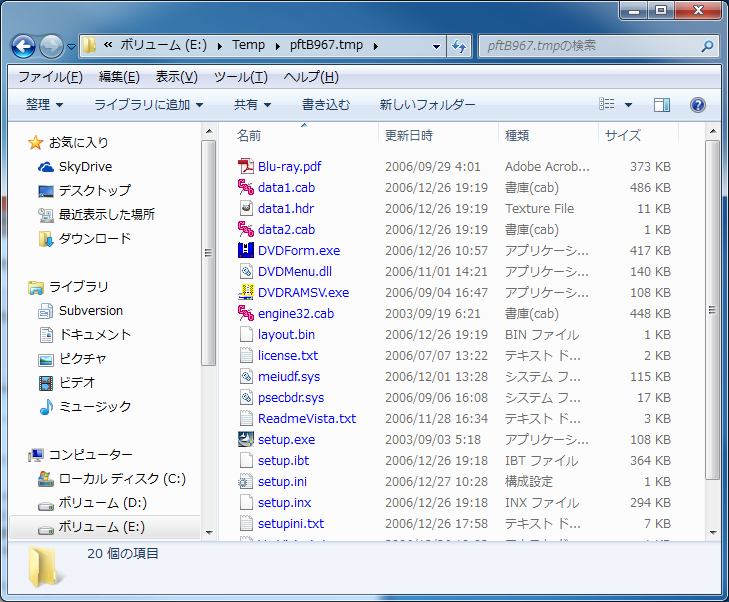Click the 新しいフォルダー button

427,105
